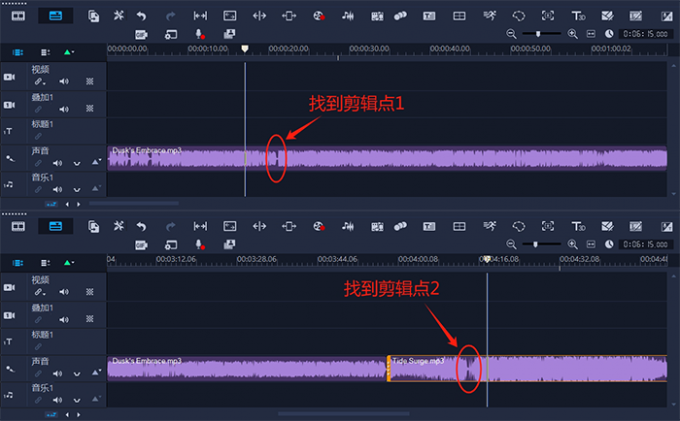Undo last action in lower toolbar
Screen dimensions: 680x421
141,227
